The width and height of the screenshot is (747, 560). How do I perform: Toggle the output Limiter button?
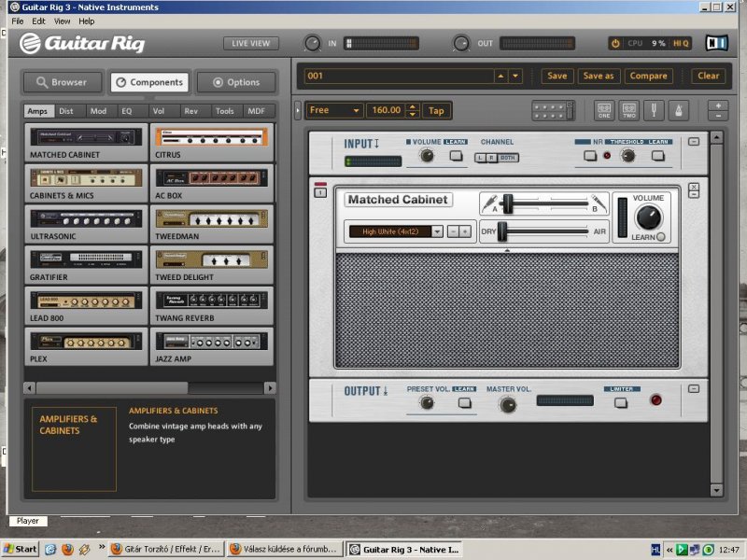pos(621,403)
